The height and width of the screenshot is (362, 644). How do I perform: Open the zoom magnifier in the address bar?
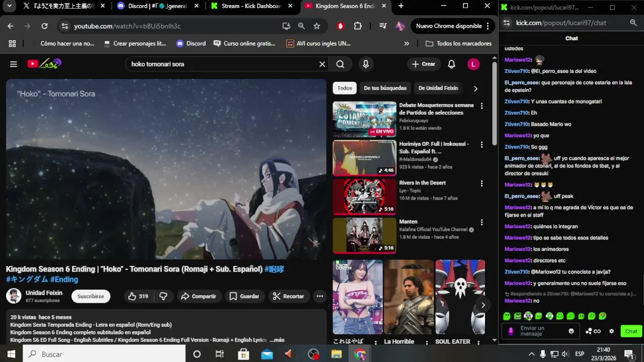301,26
